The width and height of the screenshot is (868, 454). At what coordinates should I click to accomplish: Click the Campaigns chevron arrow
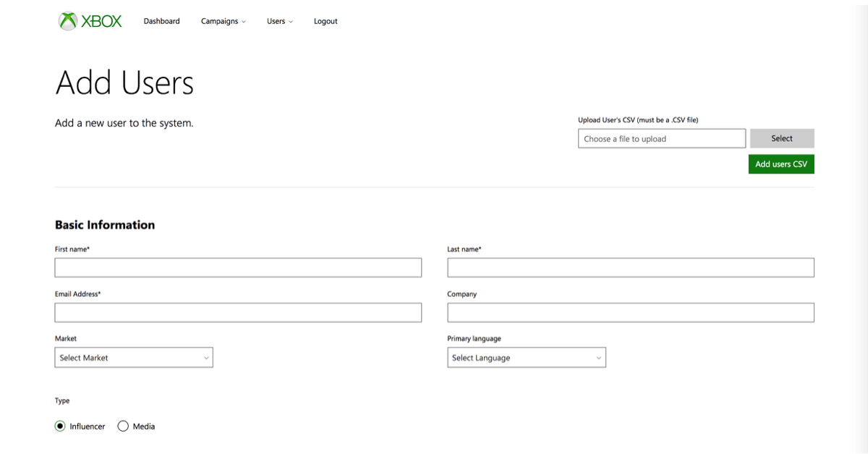(244, 22)
